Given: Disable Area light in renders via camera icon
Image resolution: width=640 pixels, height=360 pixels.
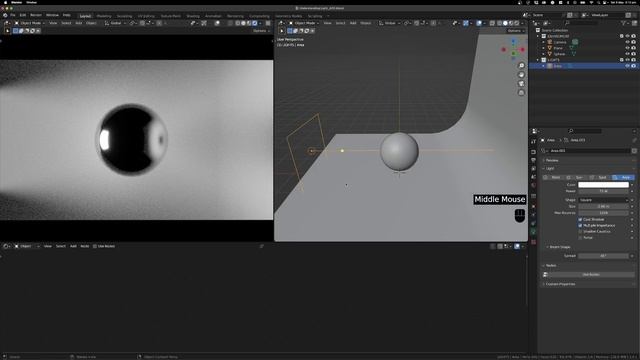Looking at the screenshot, I should 633,66.
